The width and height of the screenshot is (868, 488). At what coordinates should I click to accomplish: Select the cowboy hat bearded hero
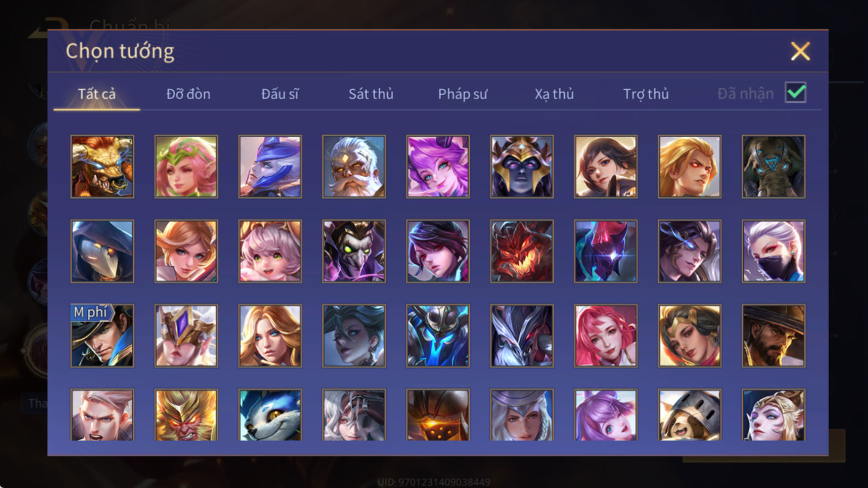point(774,336)
